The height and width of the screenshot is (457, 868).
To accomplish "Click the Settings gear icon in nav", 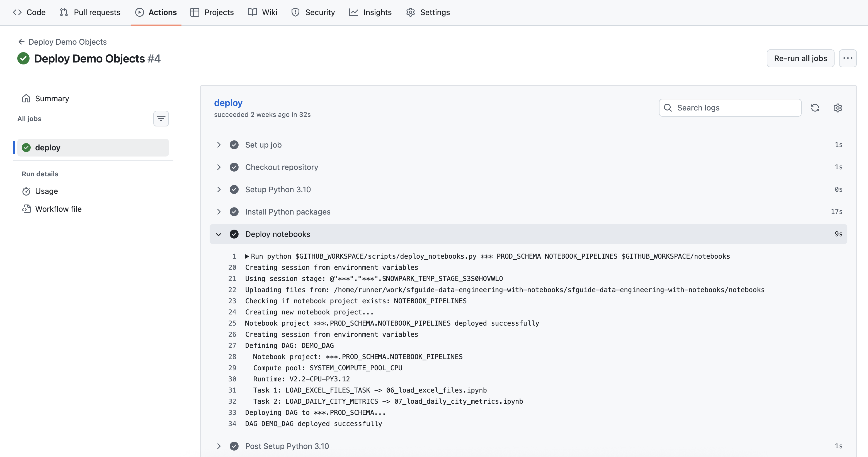I will pos(410,13).
